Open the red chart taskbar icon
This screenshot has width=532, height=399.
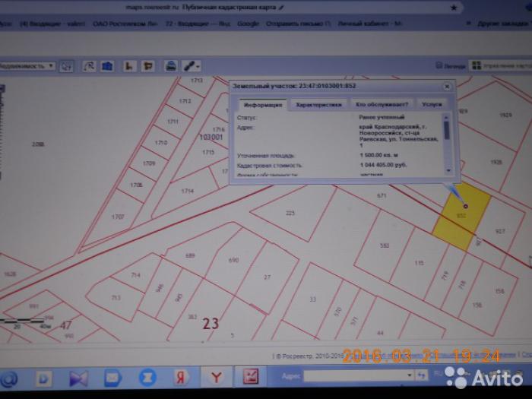tap(251, 376)
